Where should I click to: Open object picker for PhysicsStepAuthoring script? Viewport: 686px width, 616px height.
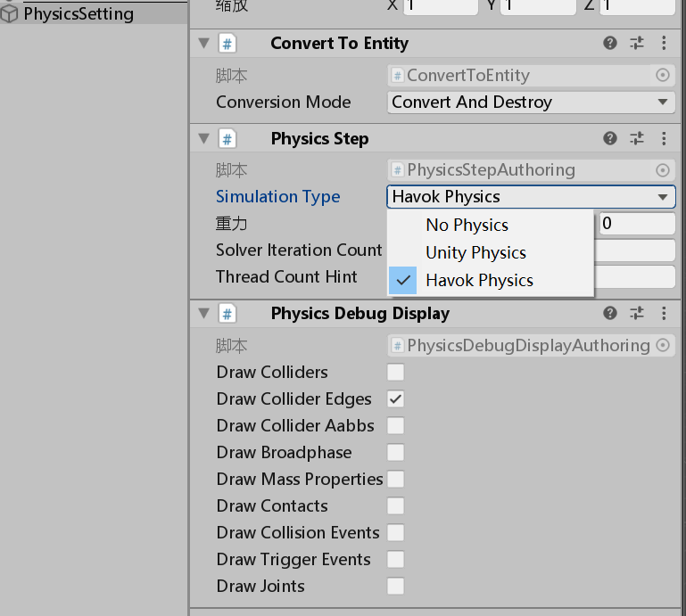(663, 170)
